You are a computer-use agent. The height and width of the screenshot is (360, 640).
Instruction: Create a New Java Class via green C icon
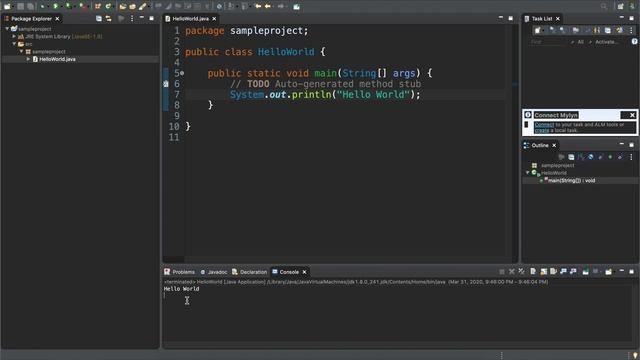point(108,7)
